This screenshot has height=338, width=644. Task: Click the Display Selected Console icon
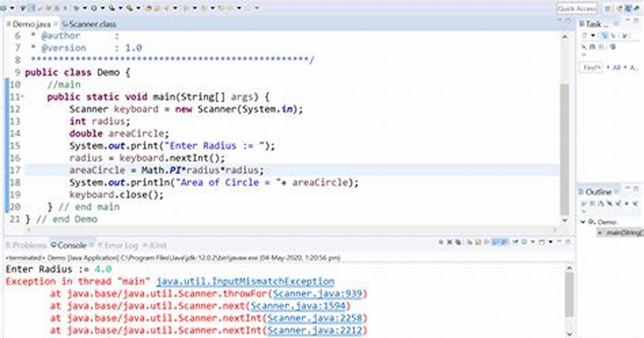pyautogui.click(x=524, y=242)
